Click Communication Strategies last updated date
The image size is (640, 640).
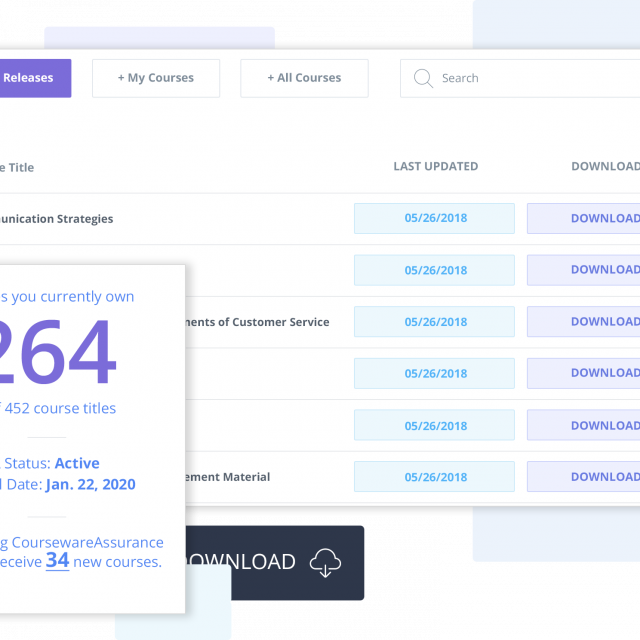point(434,218)
